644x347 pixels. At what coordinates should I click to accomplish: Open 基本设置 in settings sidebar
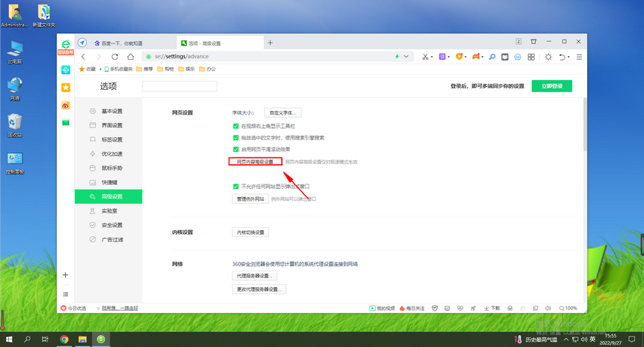click(109, 111)
